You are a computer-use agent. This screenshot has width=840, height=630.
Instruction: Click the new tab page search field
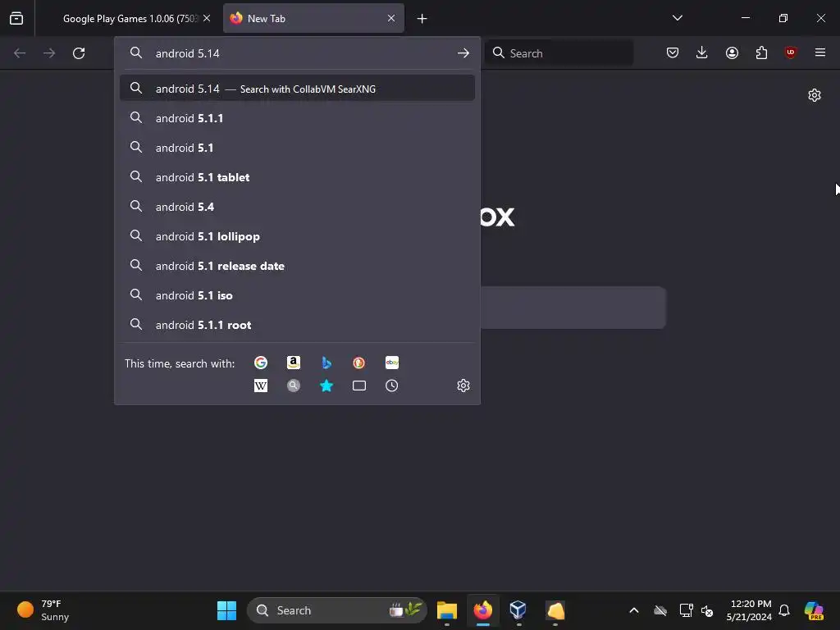pos(573,308)
